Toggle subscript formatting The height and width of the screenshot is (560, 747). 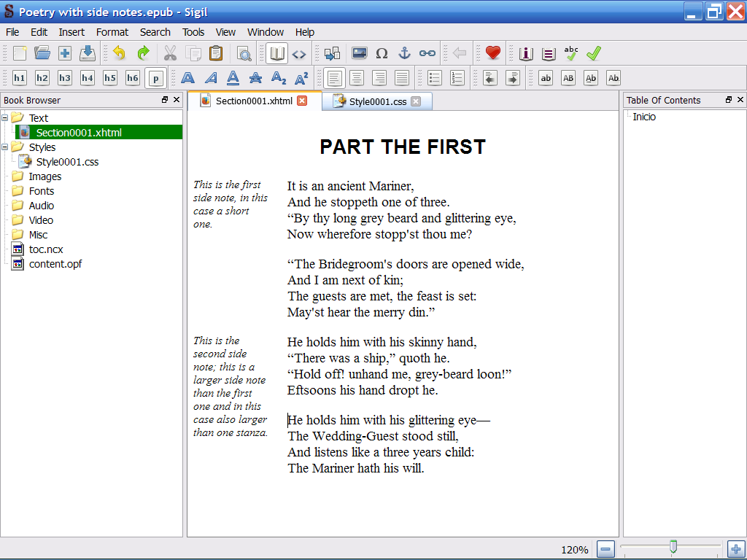click(x=279, y=78)
